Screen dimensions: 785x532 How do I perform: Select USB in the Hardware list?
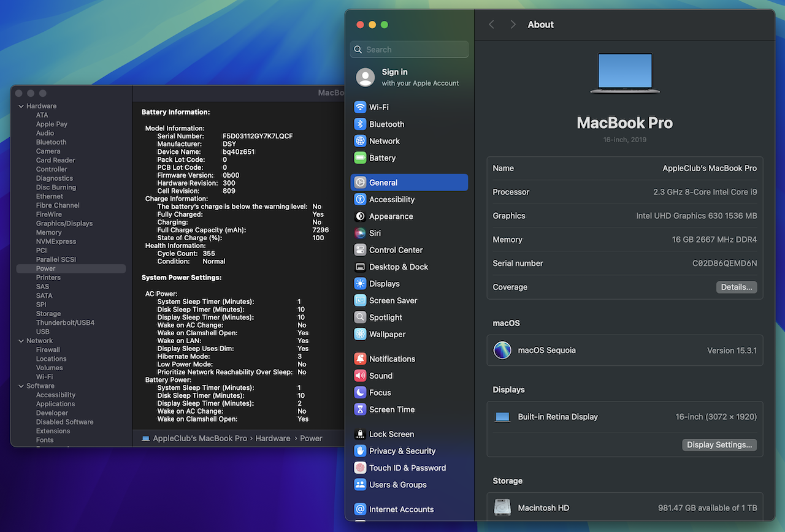tap(43, 332)
